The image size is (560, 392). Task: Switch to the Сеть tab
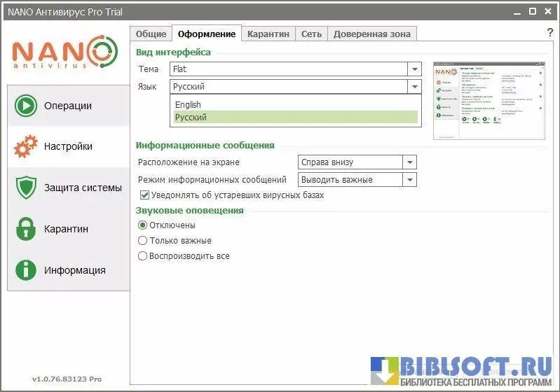click(311, 34)
